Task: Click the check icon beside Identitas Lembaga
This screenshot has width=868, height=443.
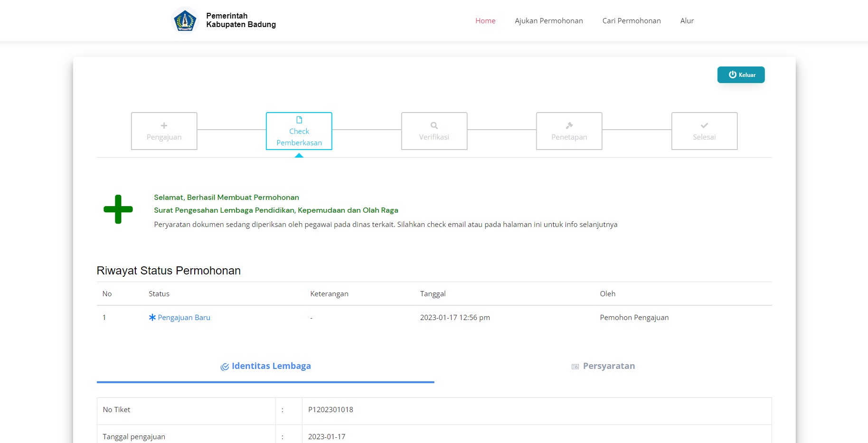Action: (x=225, y=367)
